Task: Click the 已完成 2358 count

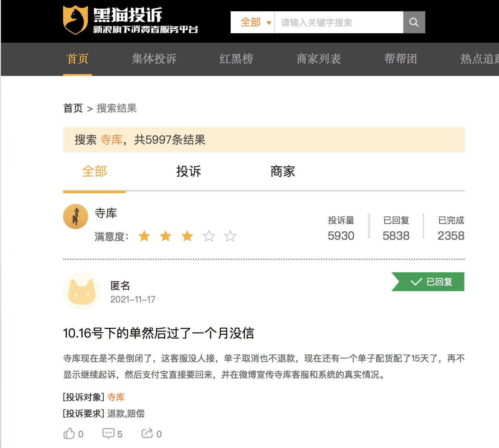Action: 451,228
